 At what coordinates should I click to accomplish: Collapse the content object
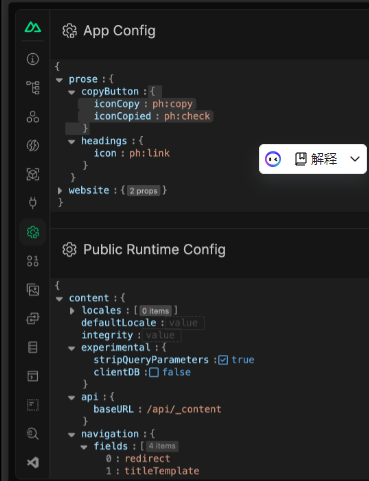tap(59, 299)
